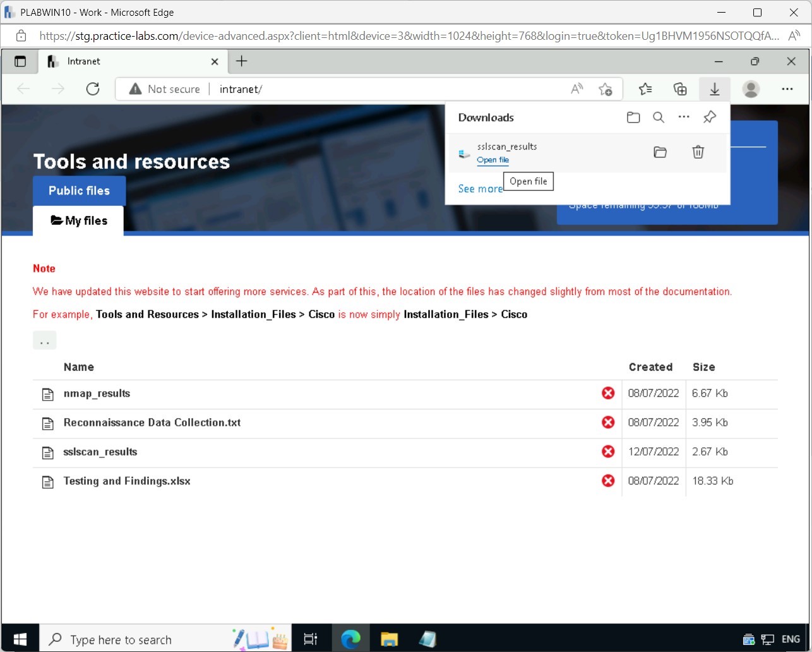Delete sslscan_results download with trash icon
Image resolution: width=812 pixels, height=652 pixels.
tap(698, 152)
